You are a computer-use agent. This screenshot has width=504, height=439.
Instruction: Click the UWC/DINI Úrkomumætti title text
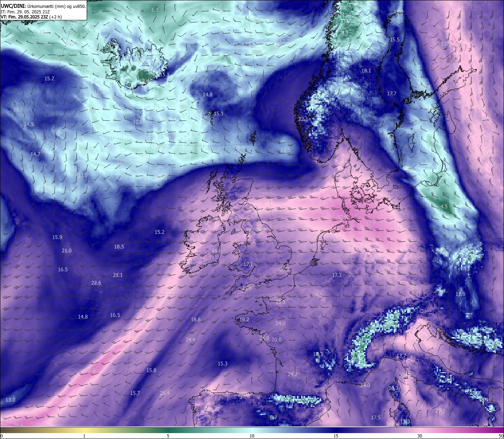[43, 6]
